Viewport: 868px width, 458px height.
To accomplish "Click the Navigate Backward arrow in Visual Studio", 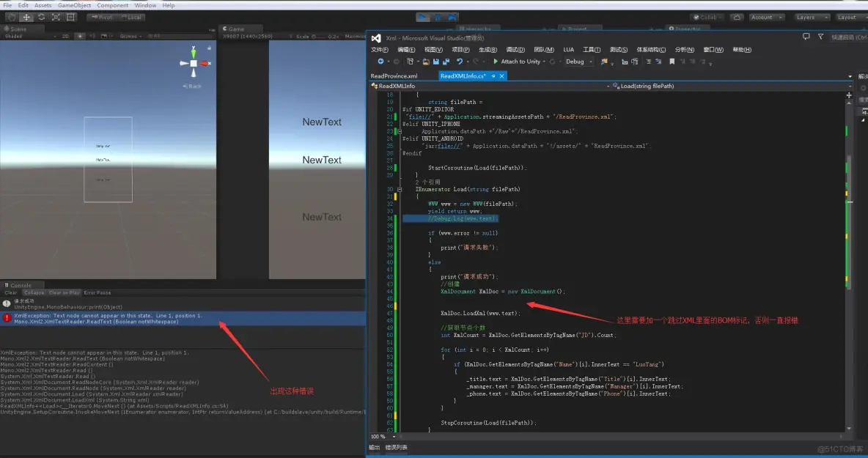I will (x=380, y=62).
